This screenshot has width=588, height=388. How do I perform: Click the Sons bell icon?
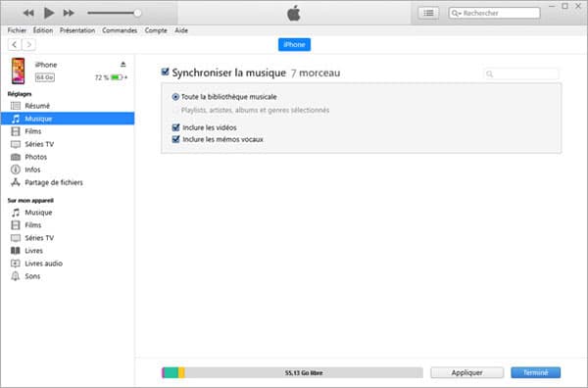point(16,276)
